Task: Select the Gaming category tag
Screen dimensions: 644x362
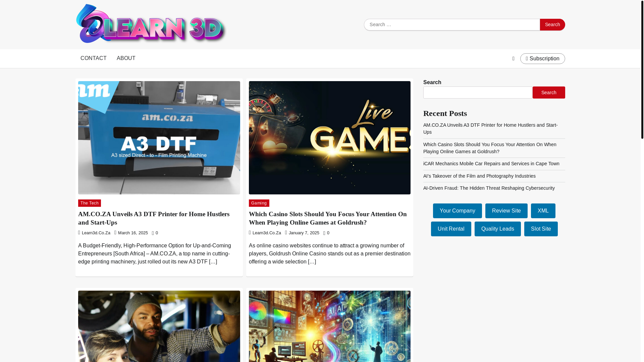Action: (259, 203)
